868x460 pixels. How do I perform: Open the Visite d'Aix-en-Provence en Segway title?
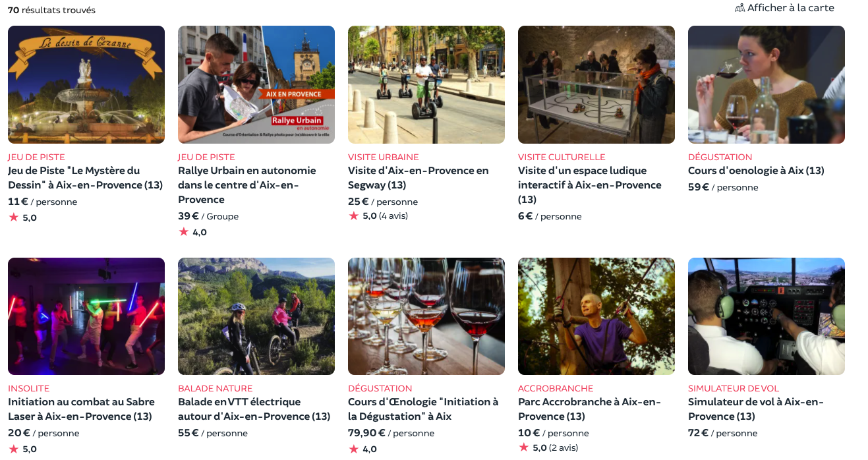pyautogui.click(x=419, y=178)
